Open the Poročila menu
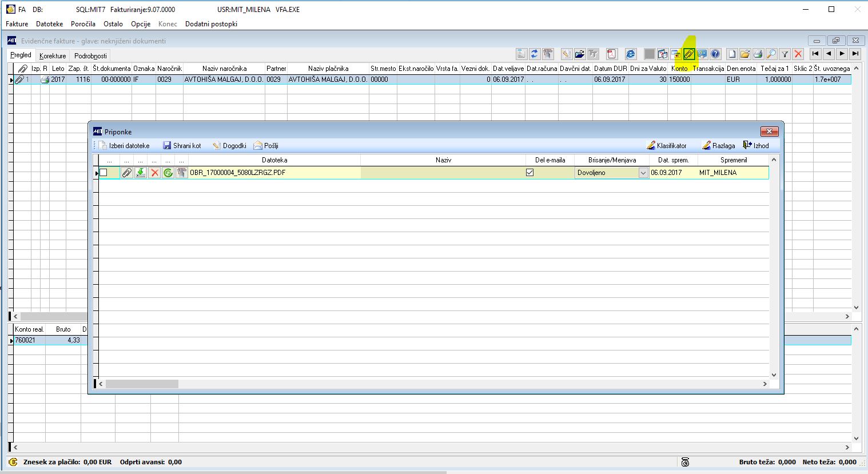 [x=83, y=24]
